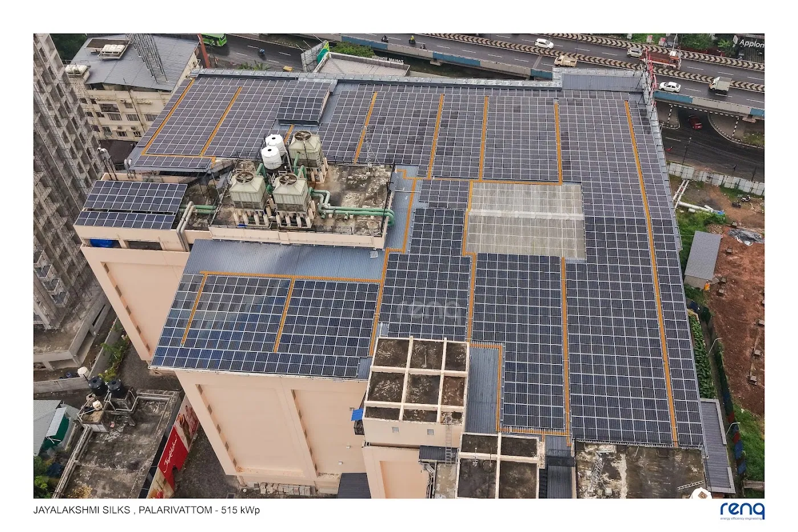The image size is (798, 532).
Task: Click the green bus on the road
Action: click(x=214, y=40)
